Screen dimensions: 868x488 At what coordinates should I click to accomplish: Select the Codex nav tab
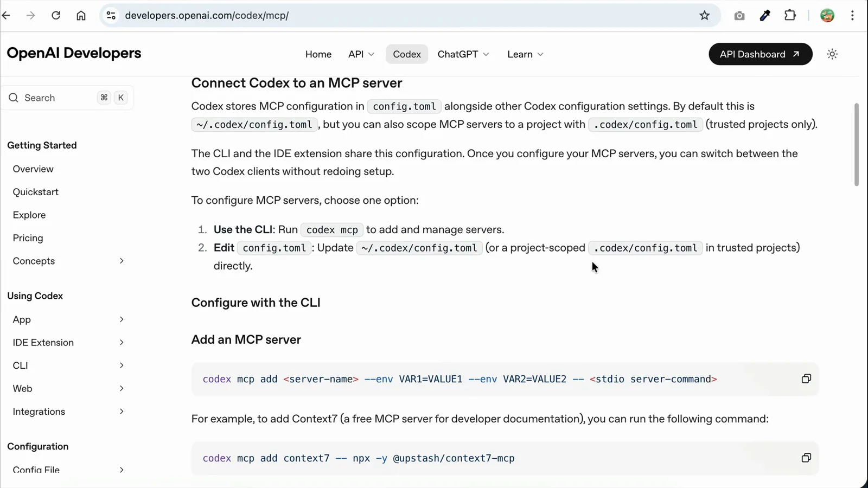pyautogui.click(x=407, y=54)
